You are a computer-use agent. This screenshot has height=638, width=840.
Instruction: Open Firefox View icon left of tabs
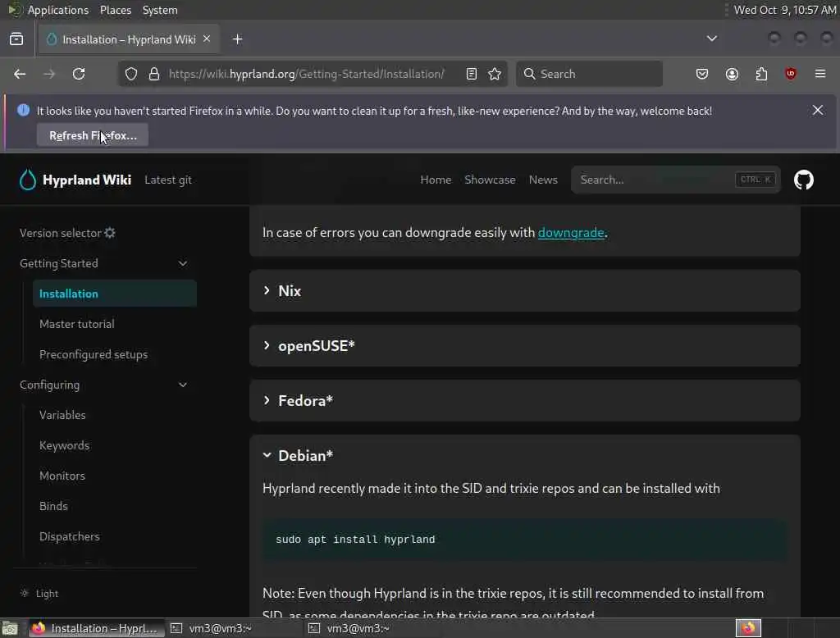(x=16, y=39)
